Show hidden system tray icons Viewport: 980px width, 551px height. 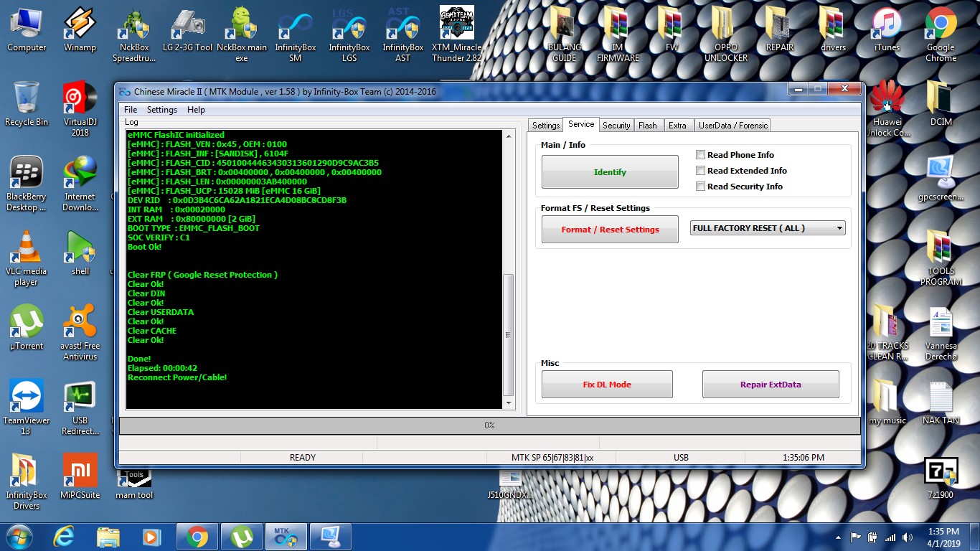[x=838, y=537]
